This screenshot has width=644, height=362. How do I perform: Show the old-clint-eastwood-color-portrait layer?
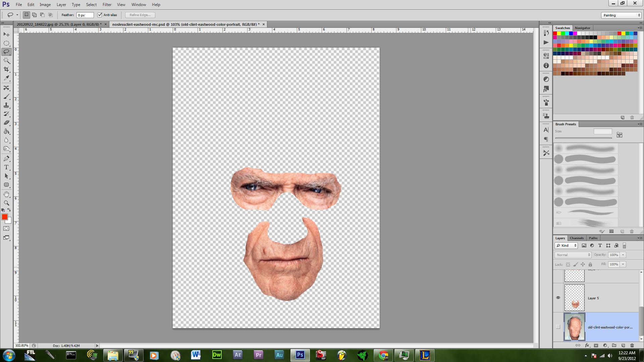558,327
